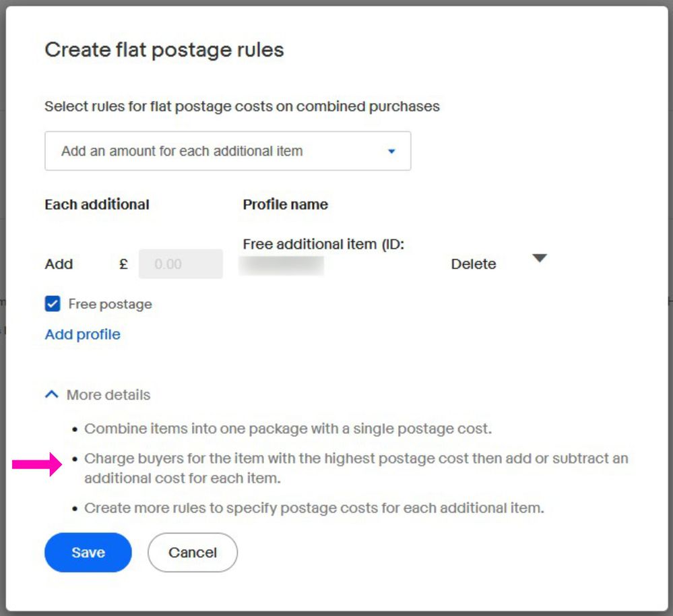Cancel creating flat postage rules
This screenshot has width=673, height=616.
point(193,552)
